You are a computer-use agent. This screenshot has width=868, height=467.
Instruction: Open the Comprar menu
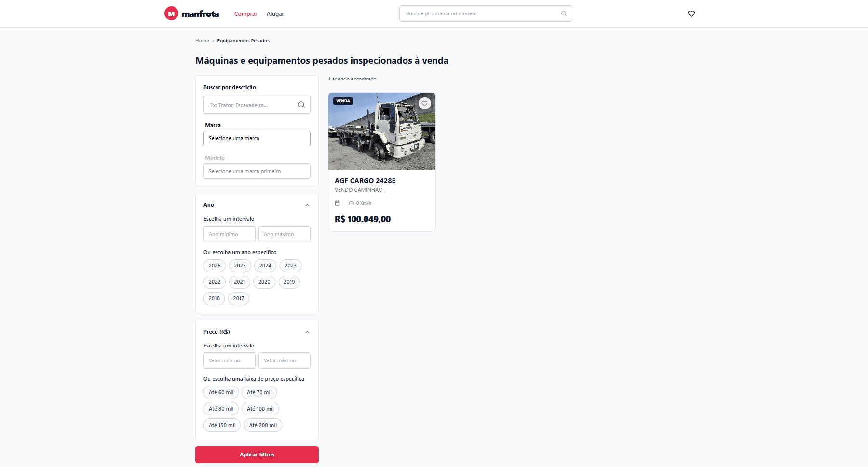click(x=246, y=14)
